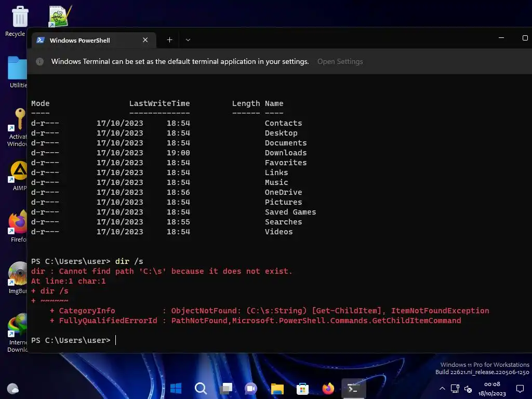Expand the new tab profile dropdown
Image resolution: width=532 pixels, height=399 pixels.
(x=188, y=40)
